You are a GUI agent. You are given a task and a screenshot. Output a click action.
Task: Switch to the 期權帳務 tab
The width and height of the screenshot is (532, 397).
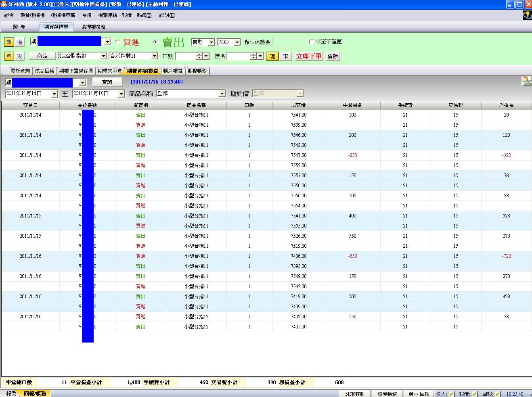pyautogui.click(x=197, y=71)
